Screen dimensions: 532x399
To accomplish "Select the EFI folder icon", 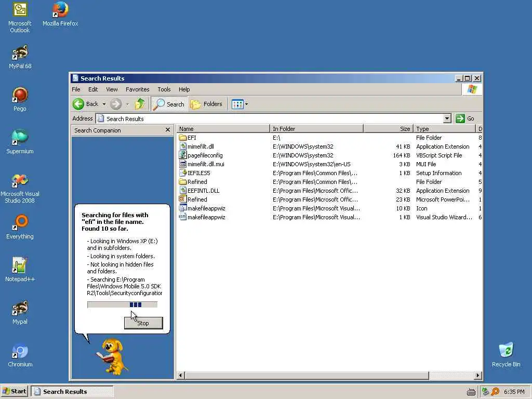I will pos(183,137).
